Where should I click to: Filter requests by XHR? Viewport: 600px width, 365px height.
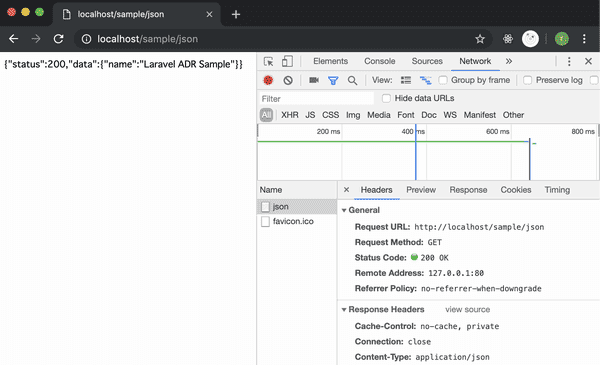(290, 115)
